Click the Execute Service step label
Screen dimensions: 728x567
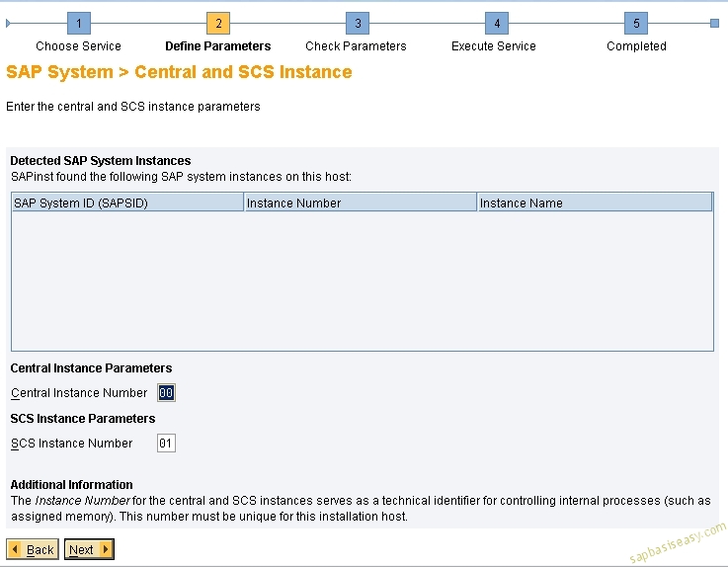pos(494,46)
